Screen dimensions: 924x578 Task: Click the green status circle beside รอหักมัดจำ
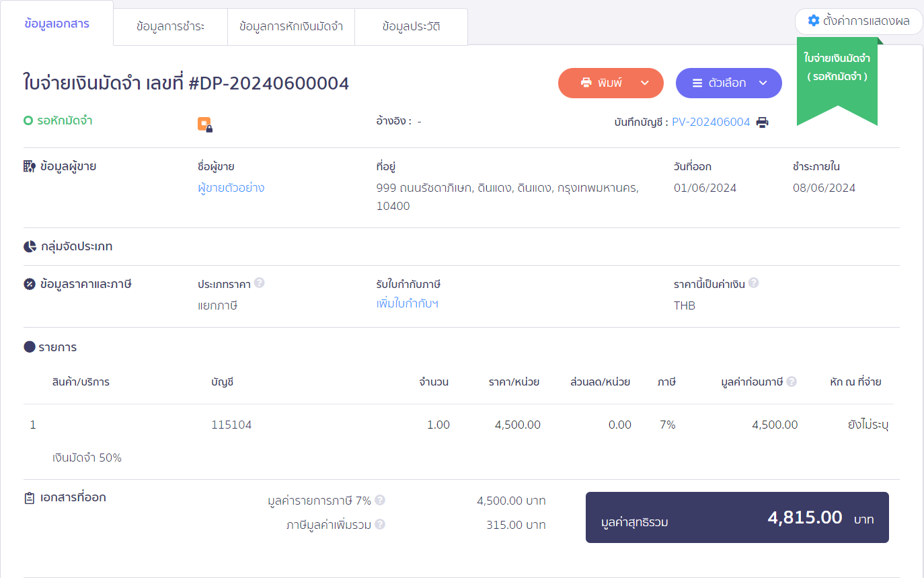tap(28, 121)
